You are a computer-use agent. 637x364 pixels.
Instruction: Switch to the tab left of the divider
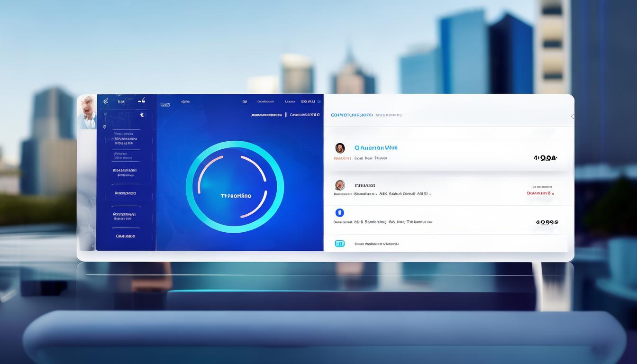point(266,115)
